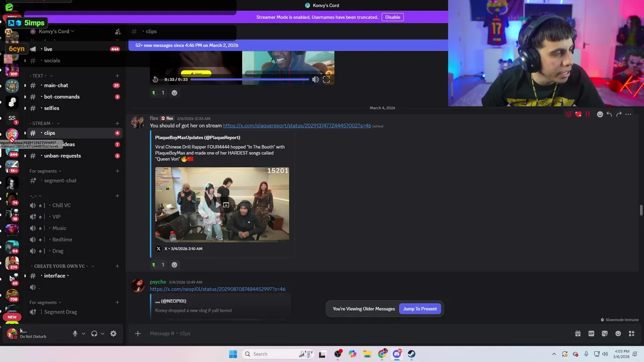This screenshot has height=362, width=644.
Task: Open the GIF picker
Action: point(591,333)
